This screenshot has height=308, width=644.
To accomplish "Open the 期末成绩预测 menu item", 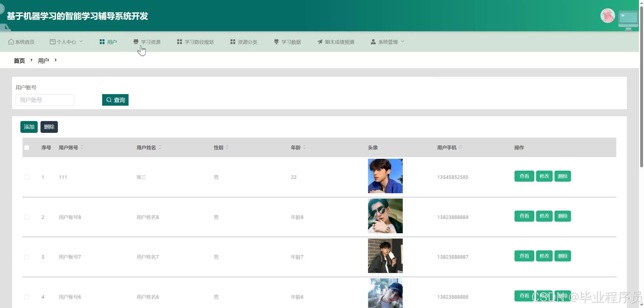I will [x=336, y=42].
